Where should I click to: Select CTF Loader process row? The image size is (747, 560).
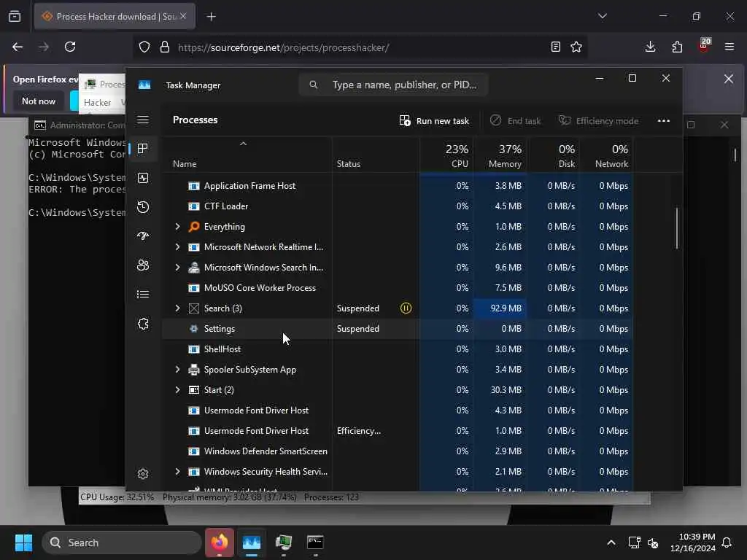tap(398, 206)
